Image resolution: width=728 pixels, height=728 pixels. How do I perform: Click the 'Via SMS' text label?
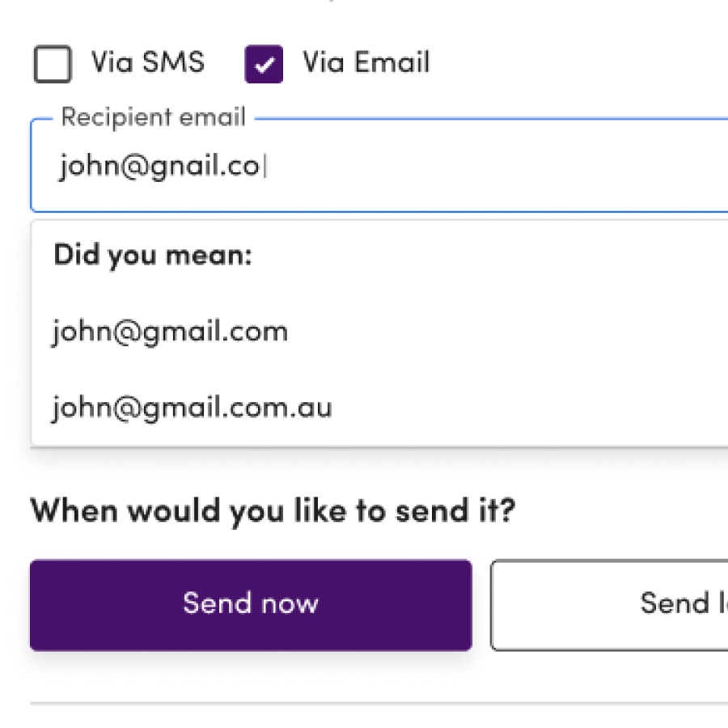(x=147, y=63)
